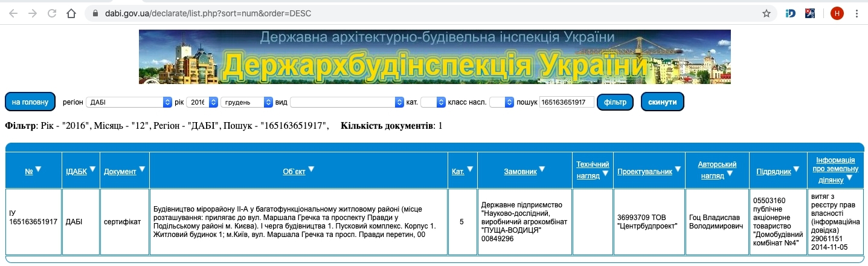The image size is (868, 266).
Task: Select the ДАБІ cell in the row
Action: pyautogui.click(x=81, y=222)
